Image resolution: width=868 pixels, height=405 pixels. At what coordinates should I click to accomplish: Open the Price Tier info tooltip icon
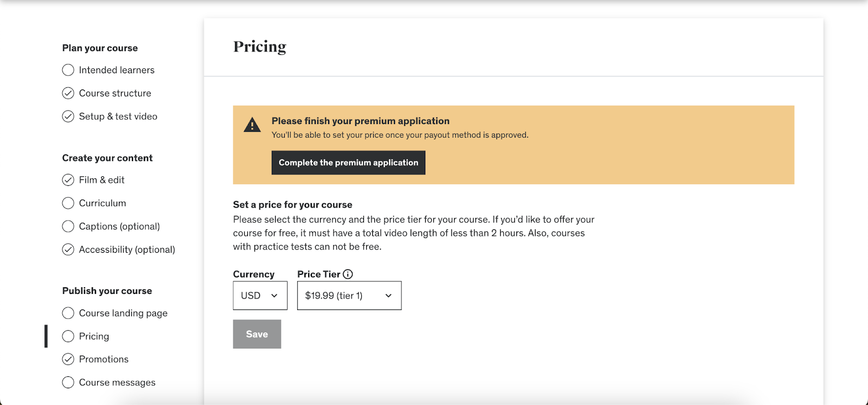348,274
